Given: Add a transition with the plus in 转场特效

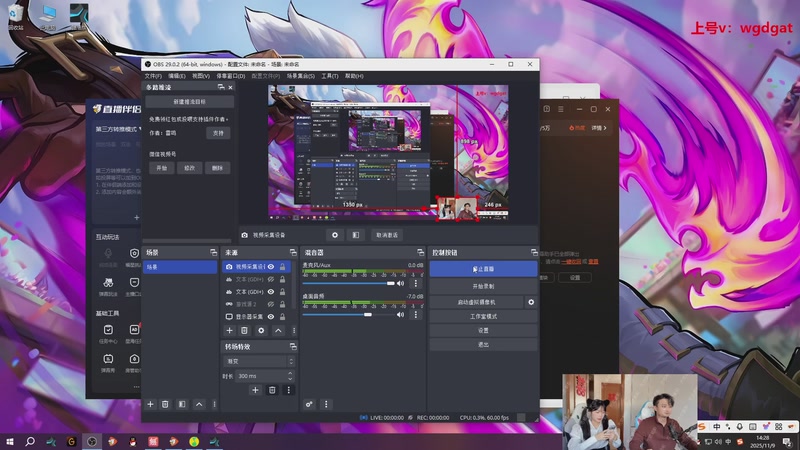Looking at the screenshot, I should [256, 390].
